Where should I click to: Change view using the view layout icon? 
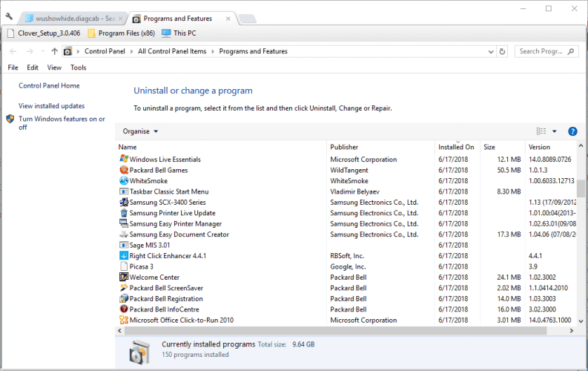click(541, 131)
